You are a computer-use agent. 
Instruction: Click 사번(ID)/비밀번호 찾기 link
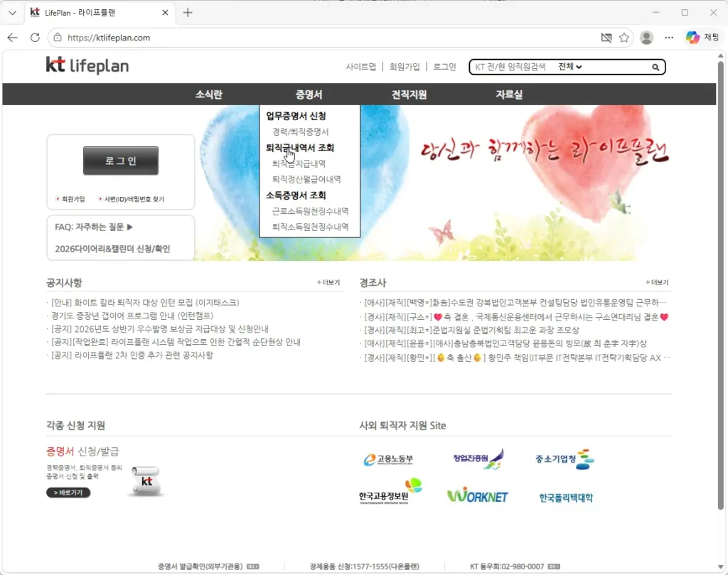coord(134,199)
